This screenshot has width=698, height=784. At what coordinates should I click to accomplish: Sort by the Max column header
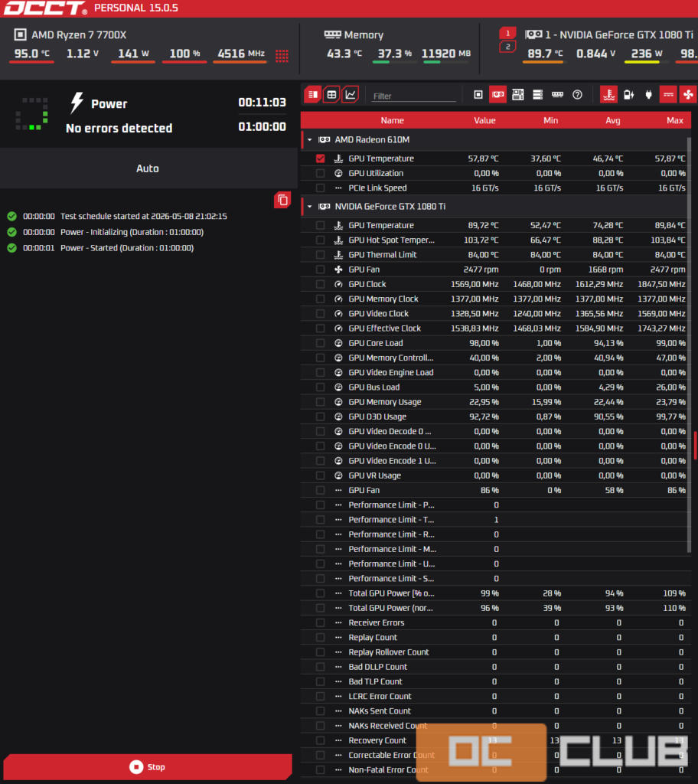click(674, 120)
